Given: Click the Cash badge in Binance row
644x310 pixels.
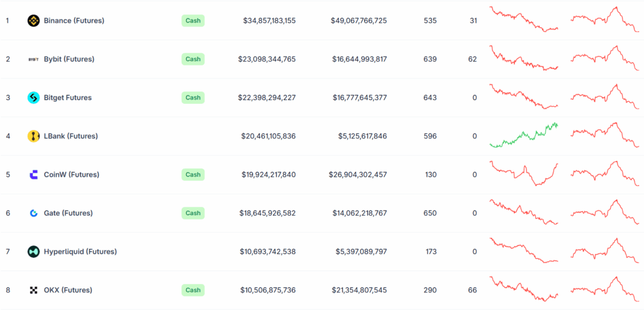Looking at the screenshot, I should click(x=193, y=21).
